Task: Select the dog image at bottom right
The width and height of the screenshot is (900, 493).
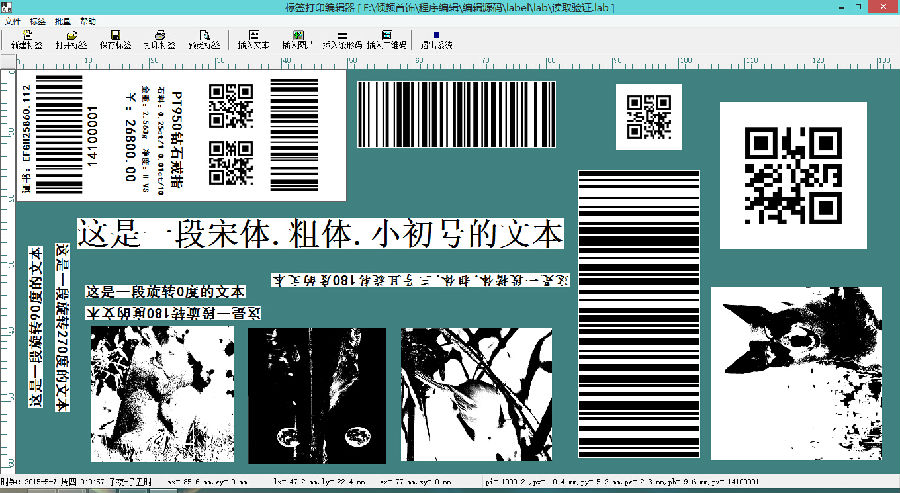Action: tap(796, 373)
